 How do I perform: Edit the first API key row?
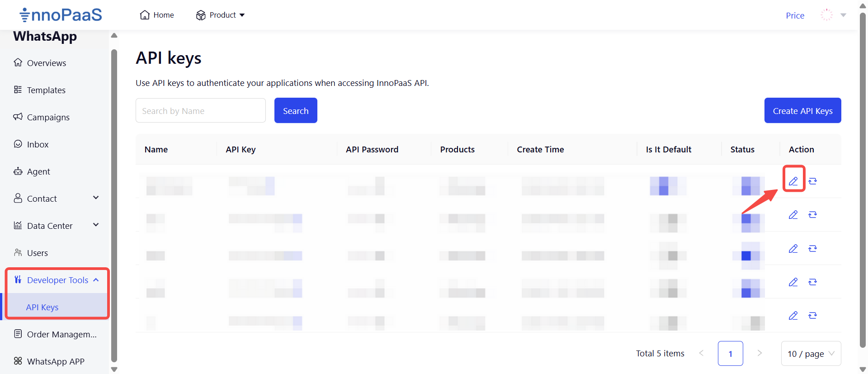pyautogui.click(x=793, y=181)
